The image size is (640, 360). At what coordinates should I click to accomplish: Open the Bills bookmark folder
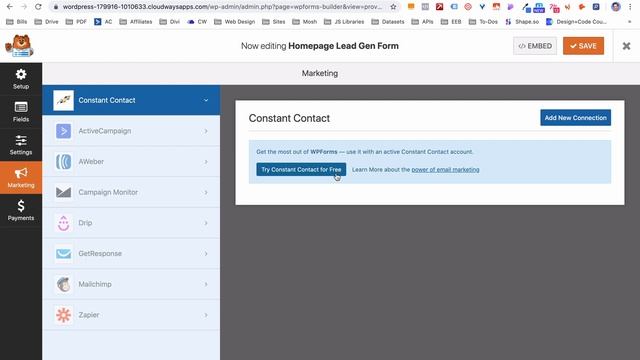pyautogui.click(x=17, y=22)
